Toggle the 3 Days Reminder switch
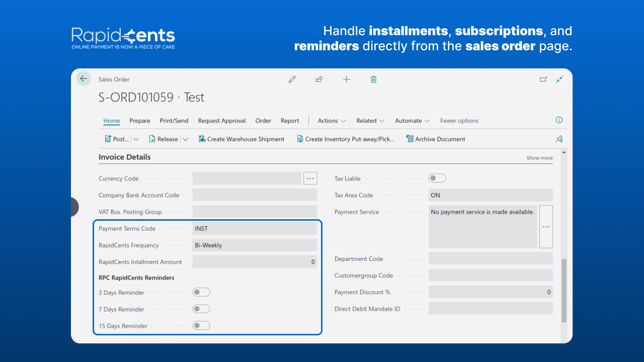This screenshot has width=644, height=362. [201, 292]
